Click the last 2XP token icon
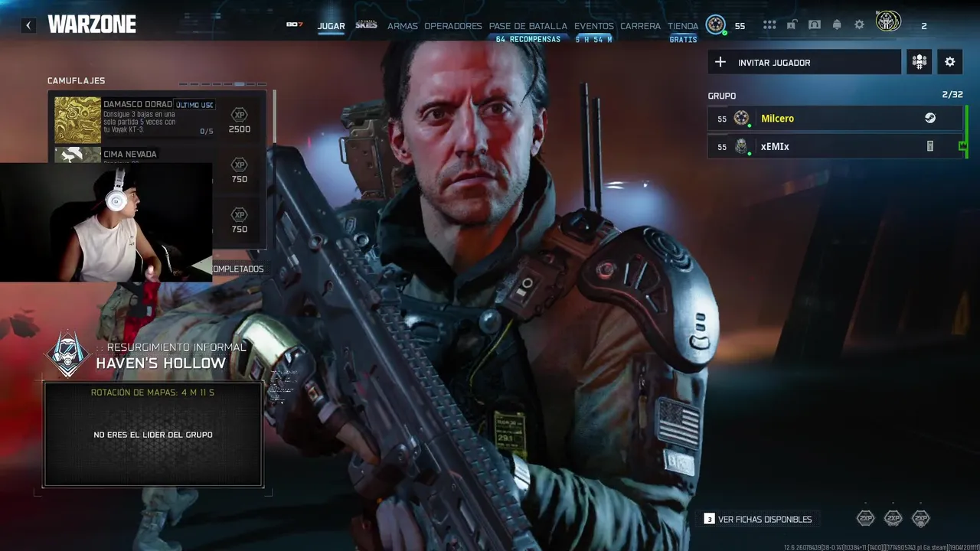 click(x=920, y=519)
